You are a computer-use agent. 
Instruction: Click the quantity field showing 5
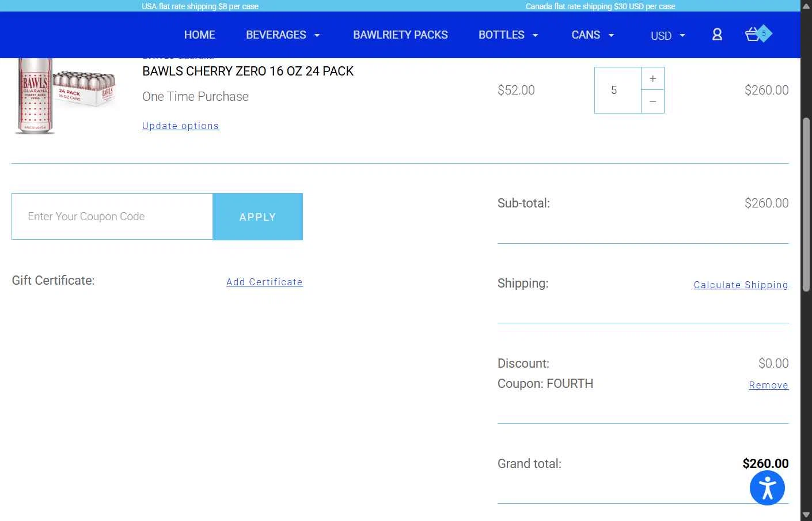pyautogui.click(x=618, y=90)
